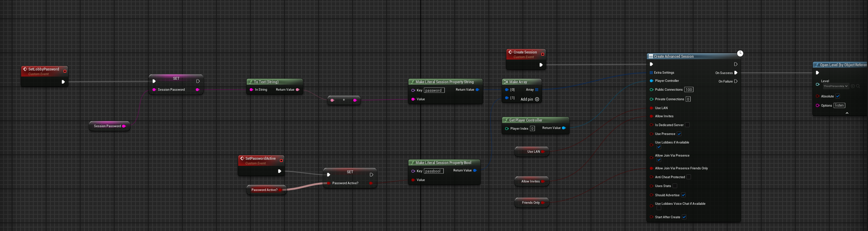The height and width of the screenshot is (231, 868).
Task: Click the Allow Invites variable node pin
Action: (x=543, y=181)
